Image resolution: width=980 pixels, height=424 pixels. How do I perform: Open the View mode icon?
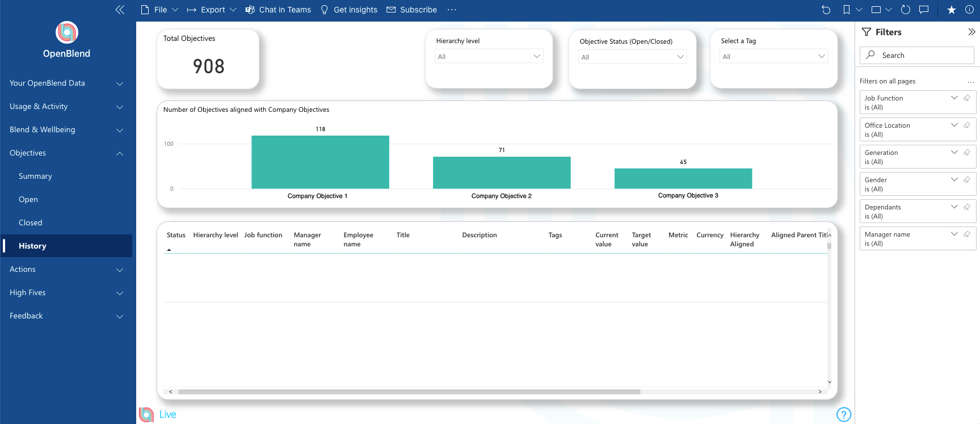pos(876,10)
